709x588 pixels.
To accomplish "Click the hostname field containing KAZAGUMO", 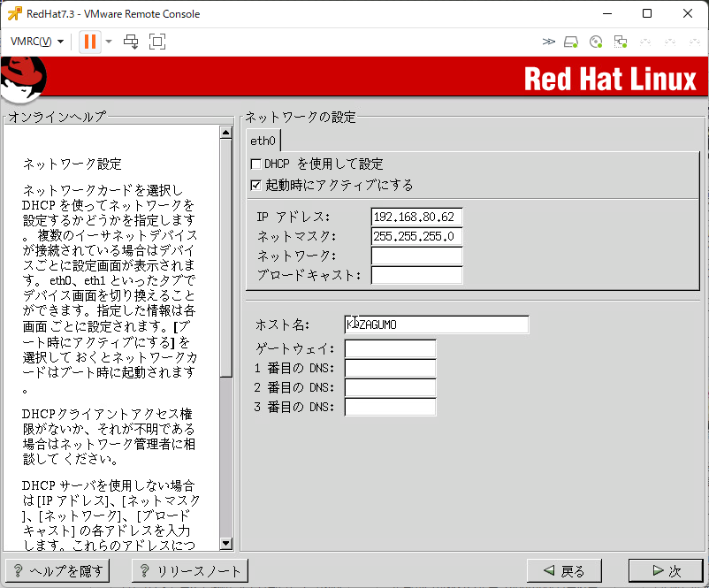I will 437,325.
